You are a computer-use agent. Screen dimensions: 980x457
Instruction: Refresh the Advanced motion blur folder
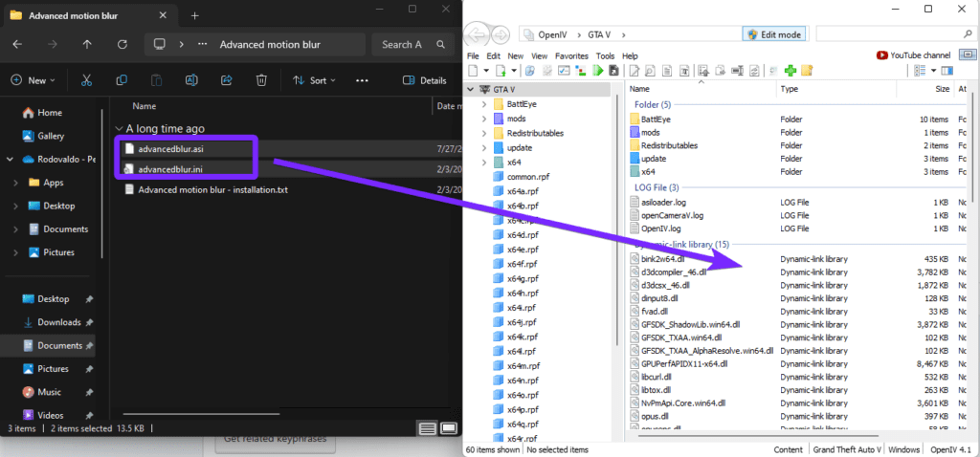pos(122,44)
